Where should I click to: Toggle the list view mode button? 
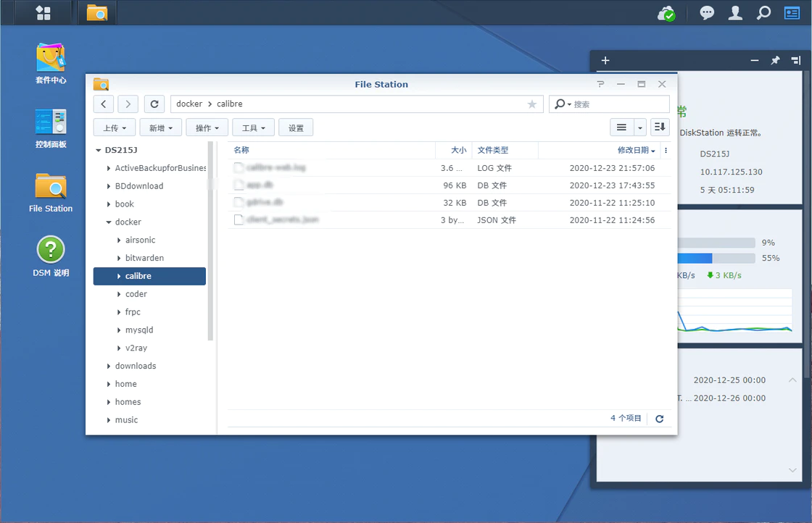(621, 127)
